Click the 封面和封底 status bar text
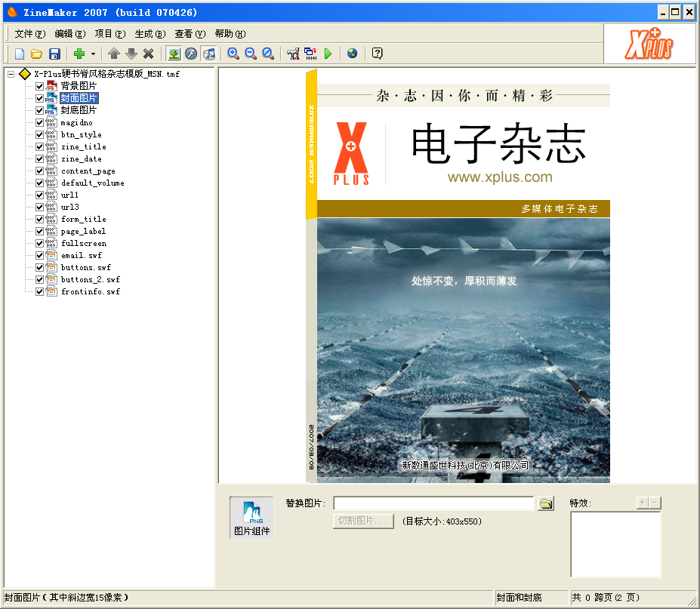The height and width of the screenshot is (609, 700). click(x=519, y=598)
